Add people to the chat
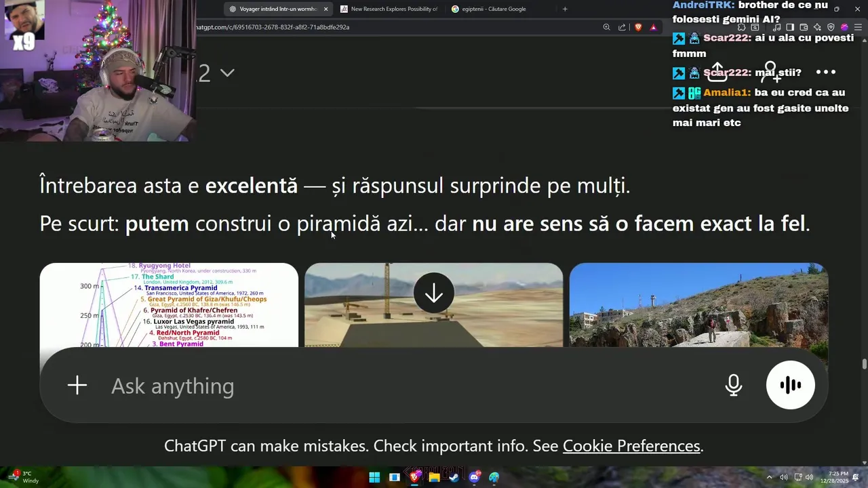 click(772, 71)
